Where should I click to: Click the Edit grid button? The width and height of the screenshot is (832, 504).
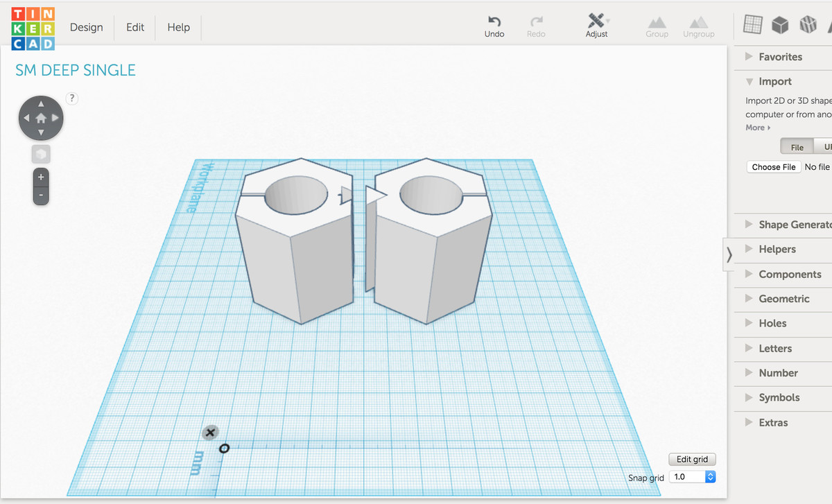point(692,460)
